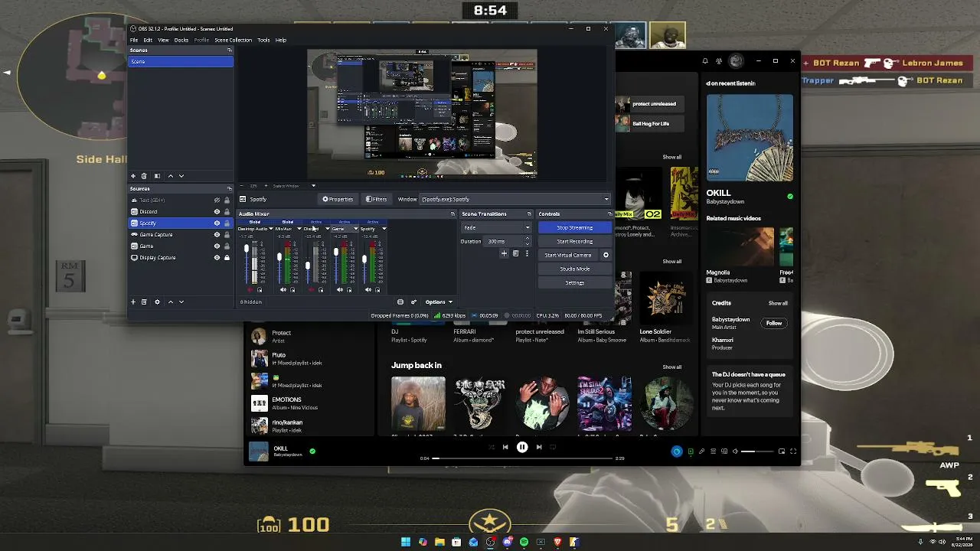
Task: Follow Babystaydown in Spotify credits
Action: coord(774,323)
